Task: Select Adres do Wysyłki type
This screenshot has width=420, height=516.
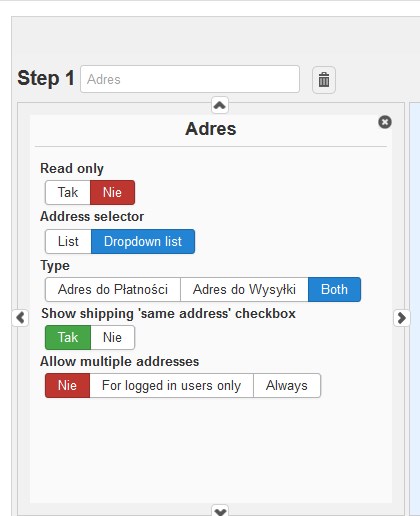Action: (244, 289)
